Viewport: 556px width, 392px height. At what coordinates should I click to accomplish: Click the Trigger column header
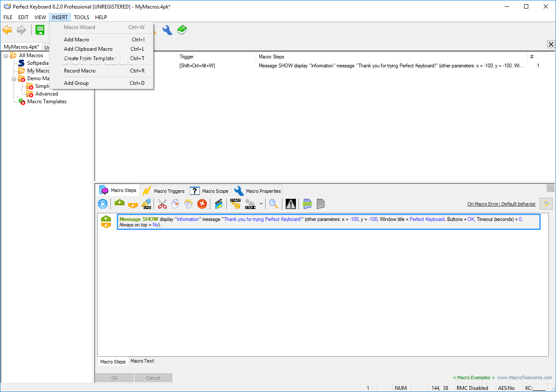click(217, 57)
